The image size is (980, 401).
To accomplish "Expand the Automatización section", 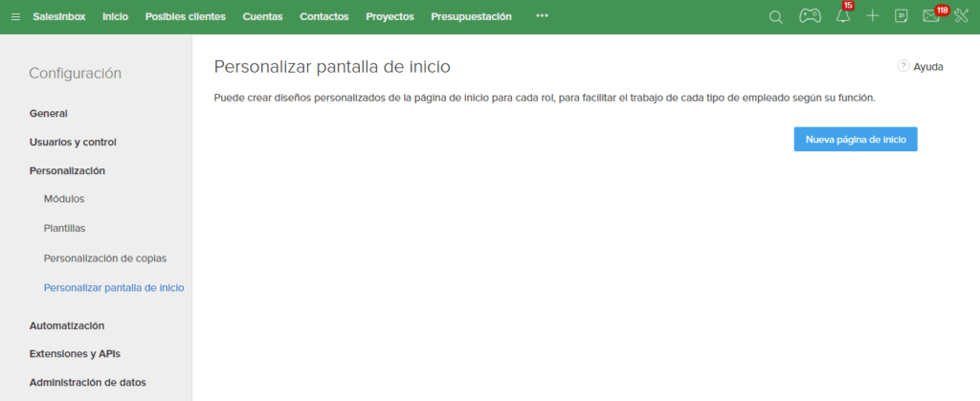I will (x=67, y=325).
